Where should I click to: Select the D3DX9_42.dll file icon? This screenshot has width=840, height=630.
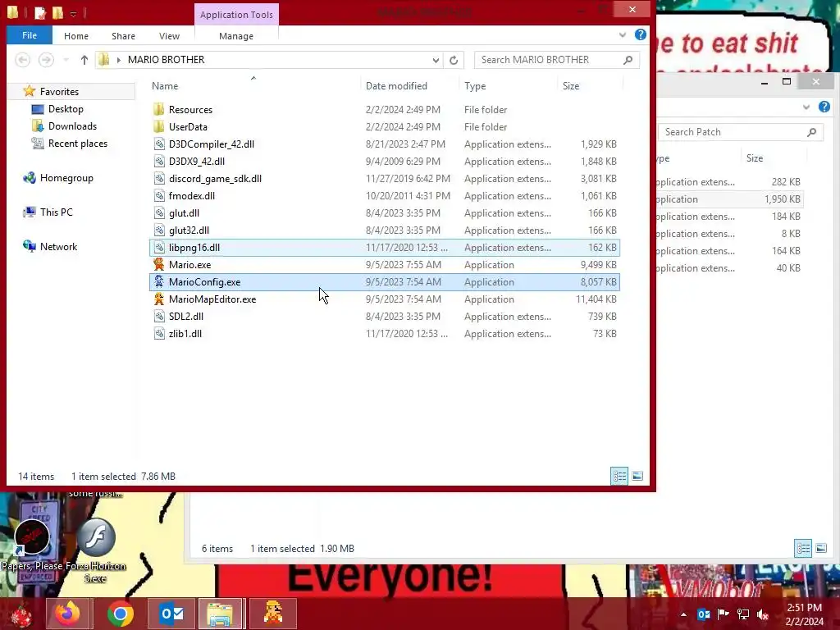point(159,161)
